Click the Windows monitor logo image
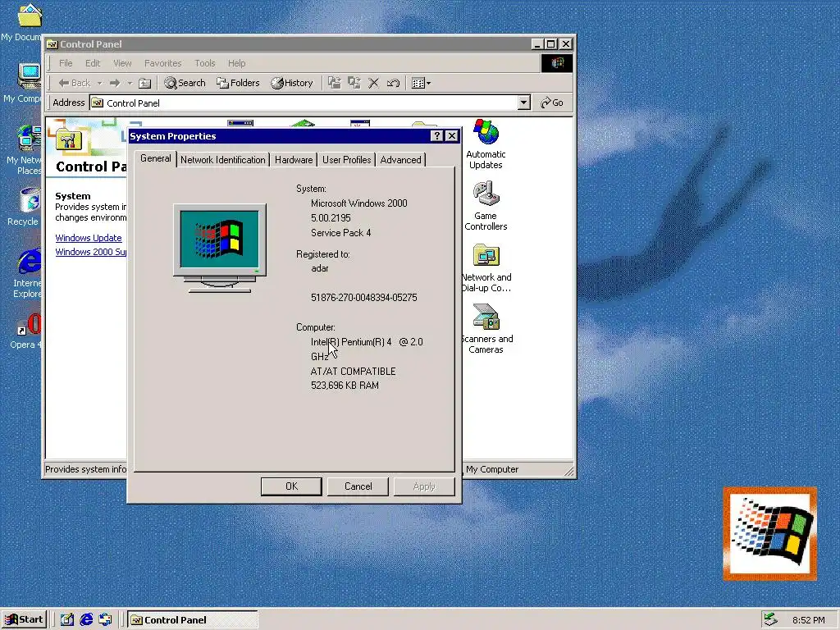 [220, 248]
